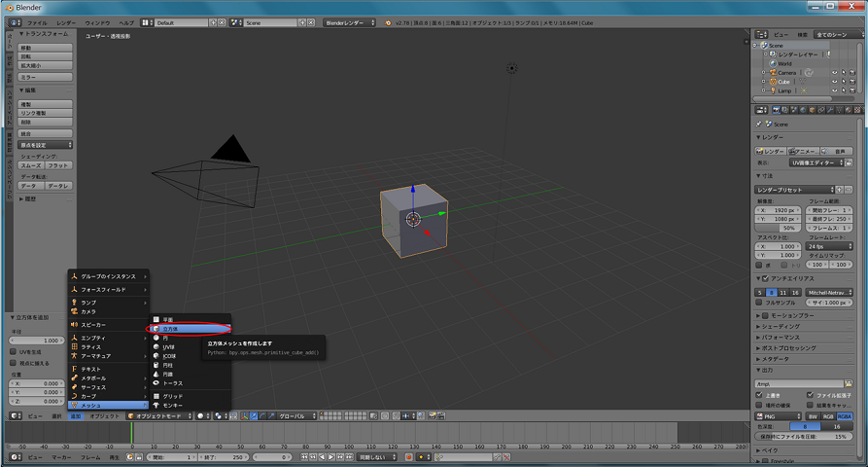
Task: Click the timeline record button icon
Action: tap(409, 456)
